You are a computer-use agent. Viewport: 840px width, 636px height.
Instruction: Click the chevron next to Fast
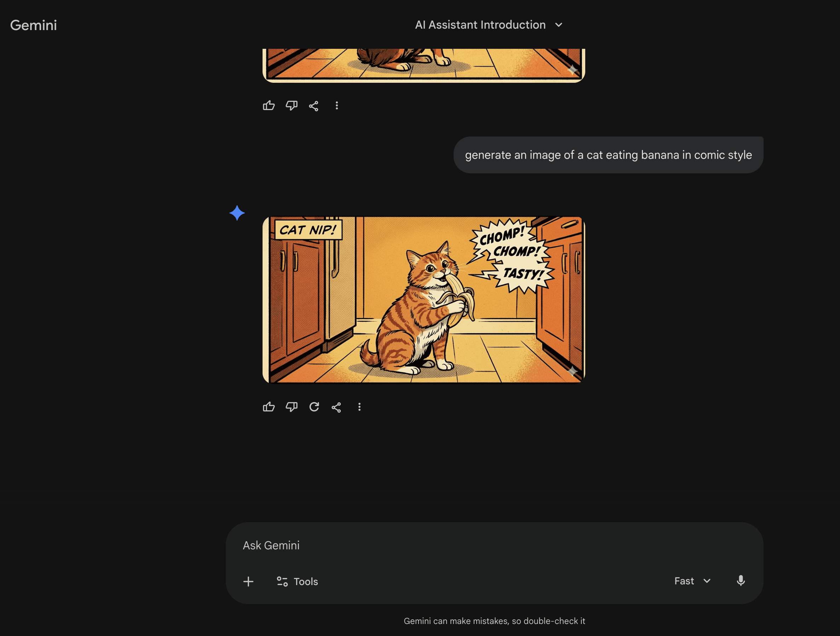pos(707,581)
